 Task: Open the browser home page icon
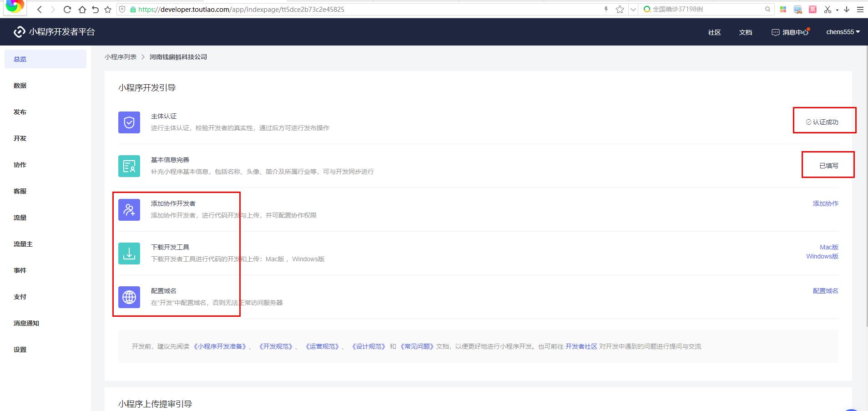[82, 10]
